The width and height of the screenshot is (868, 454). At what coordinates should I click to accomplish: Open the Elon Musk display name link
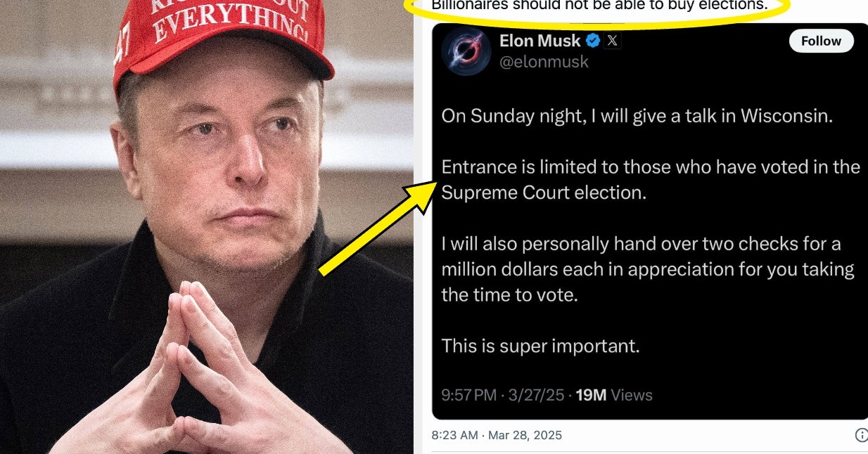pyautogui.click(x=540, y=41)
